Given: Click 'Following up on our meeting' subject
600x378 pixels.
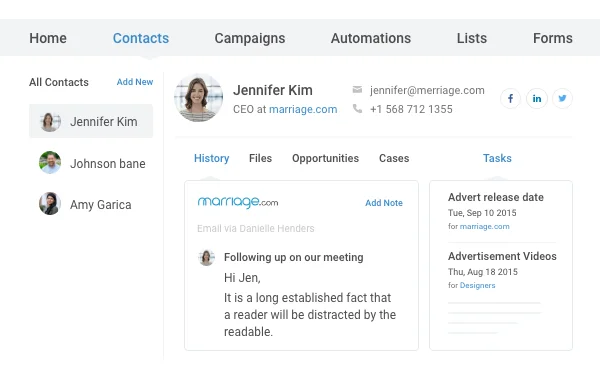Looking at the screenshot, I should (x=293, y=257).
